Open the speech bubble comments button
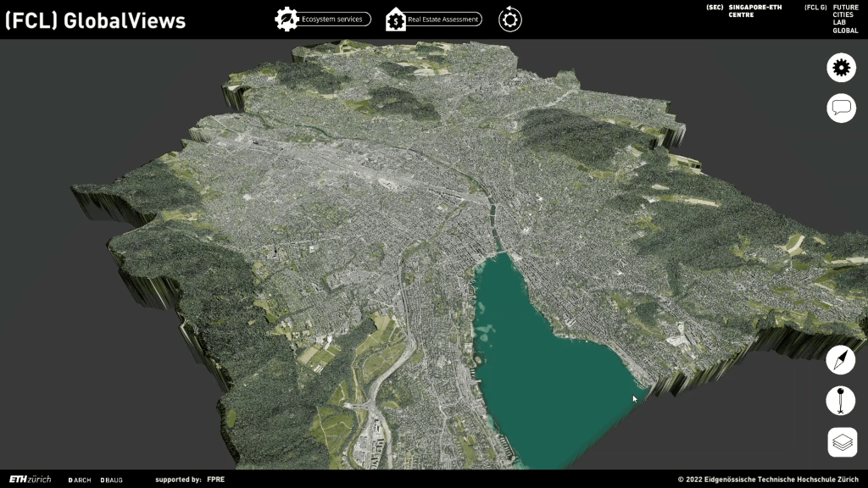Screen dimensions: 868x488 841,108
